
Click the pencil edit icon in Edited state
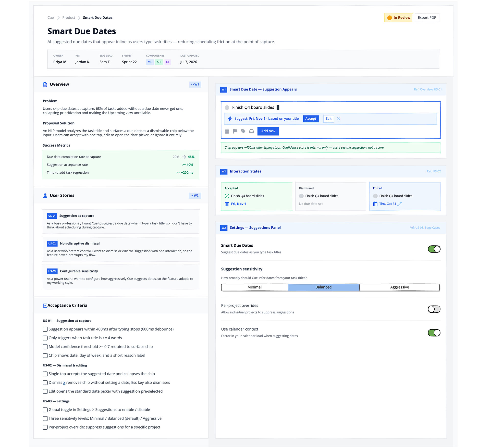pyautogui.click(x=400, y=204)
